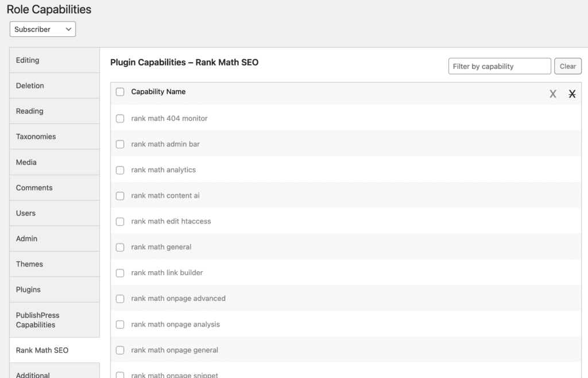
Task: Toggle the select-all Capability Name checkbox
Action: pyautogui.click(x=120, y=91)
